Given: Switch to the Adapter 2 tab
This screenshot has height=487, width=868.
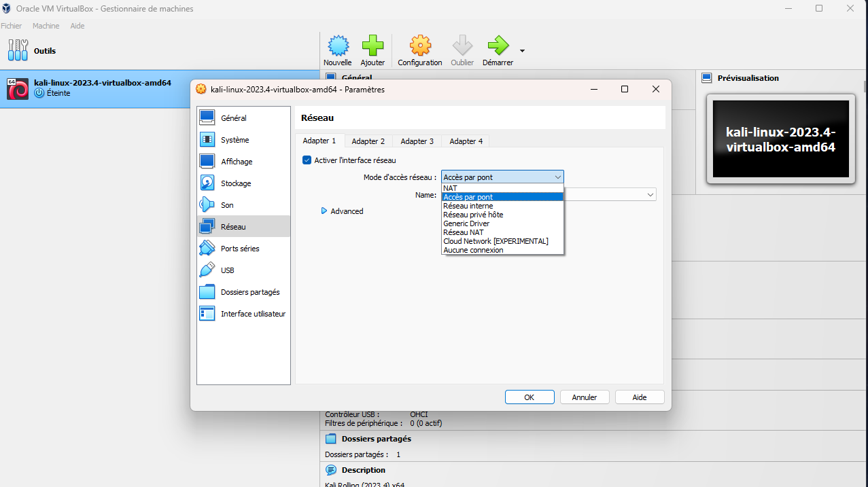Looking at the screenshot, I should (368, 141).
